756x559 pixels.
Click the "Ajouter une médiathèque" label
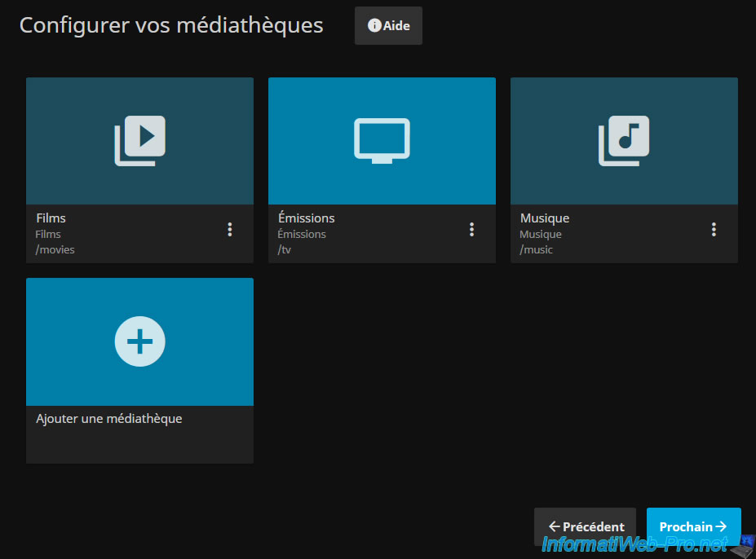[109, 419]
